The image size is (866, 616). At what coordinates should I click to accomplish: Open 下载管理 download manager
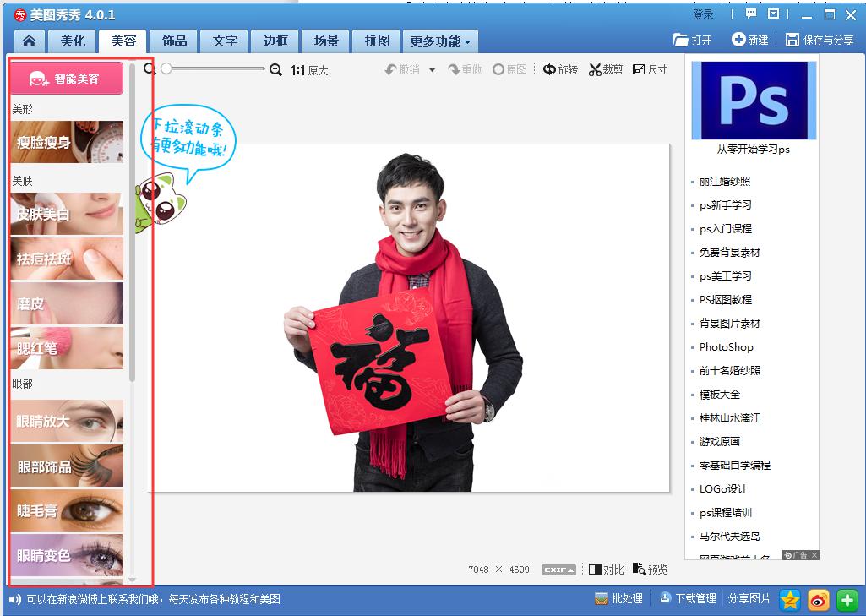coord(688,598)
